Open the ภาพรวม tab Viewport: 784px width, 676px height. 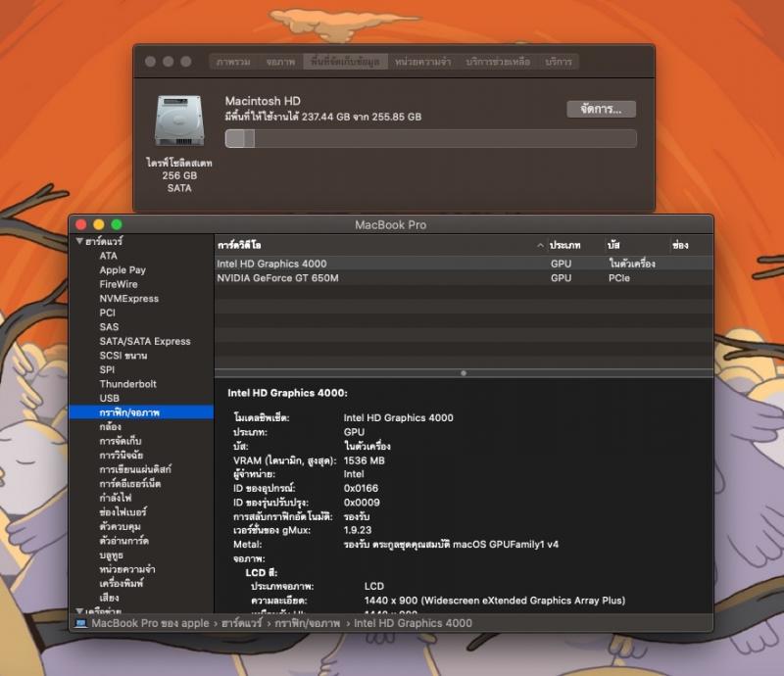(233, 62)
